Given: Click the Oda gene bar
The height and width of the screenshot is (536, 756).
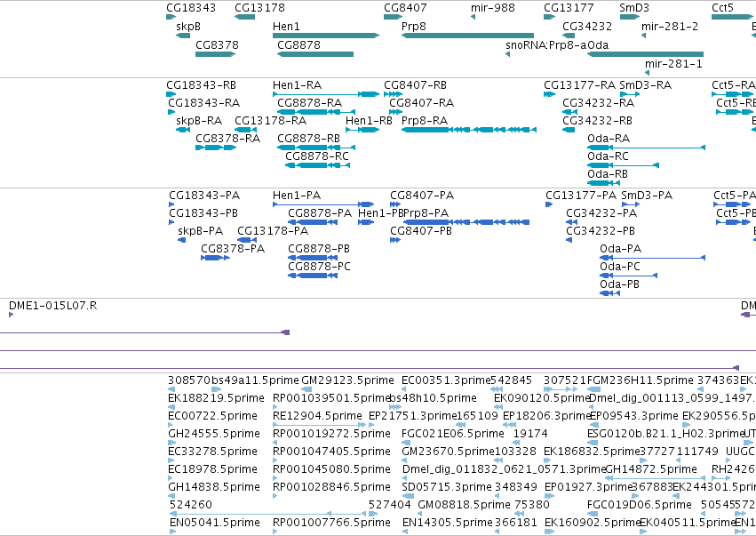Looking at the screenshot, I should [645, 54].
